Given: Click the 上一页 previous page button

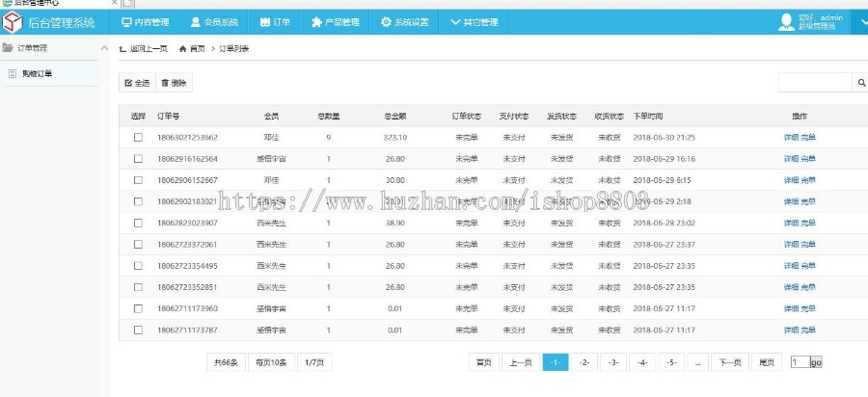Looking at the screenshot, I should pos(521,362).
